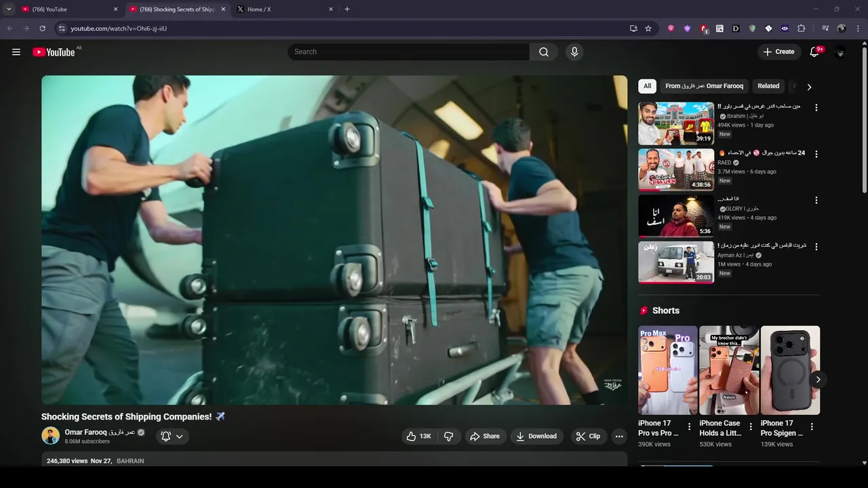This screenshot has width=868, height=488.
Task: Expand subscription notification options chevron
Action: click(x=180, y=436)
